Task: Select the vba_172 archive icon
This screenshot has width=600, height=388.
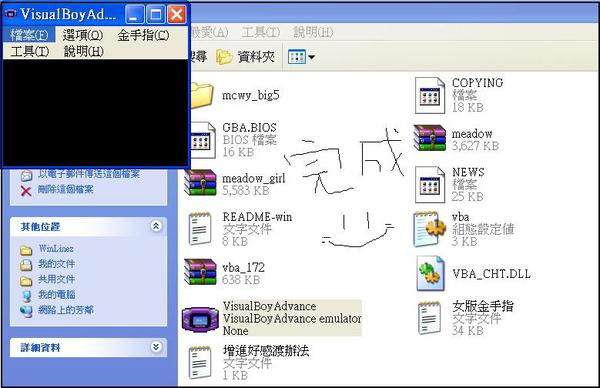Action: (x=201, y=272)
